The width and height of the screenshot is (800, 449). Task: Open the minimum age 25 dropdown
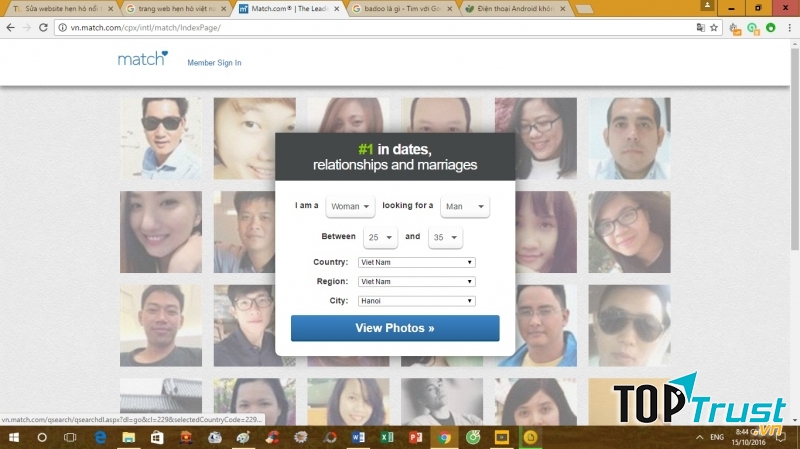(380, 237)
